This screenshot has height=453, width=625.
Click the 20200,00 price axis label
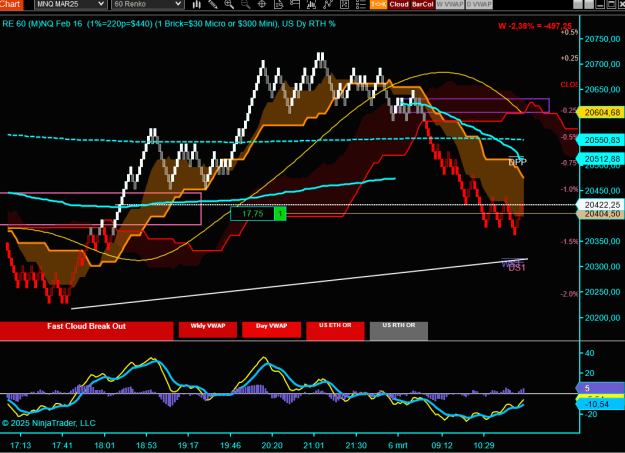coord(602,318)
